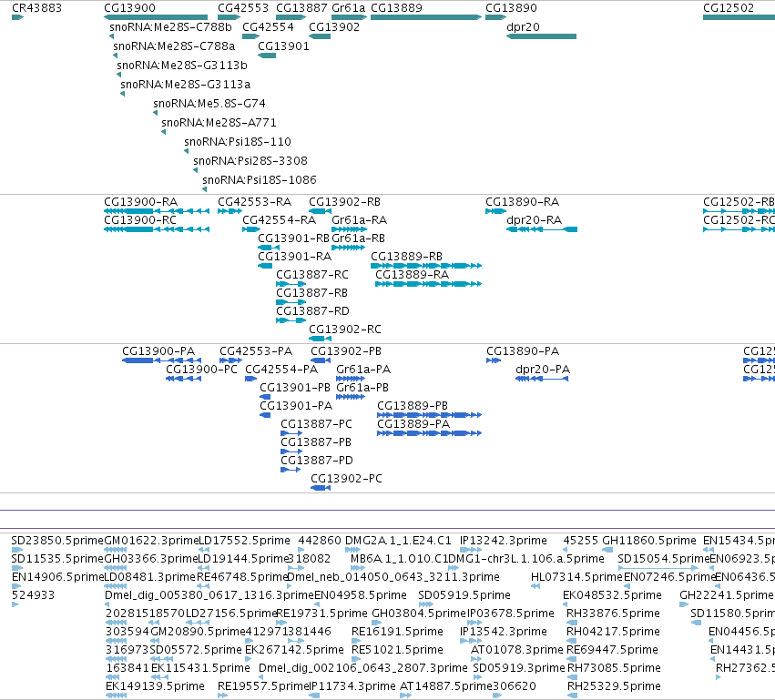This screenshot has height=700, width=775.
Task: Select snoRNA:Psi18S-1086 feature
Action: tap(259, 180)
